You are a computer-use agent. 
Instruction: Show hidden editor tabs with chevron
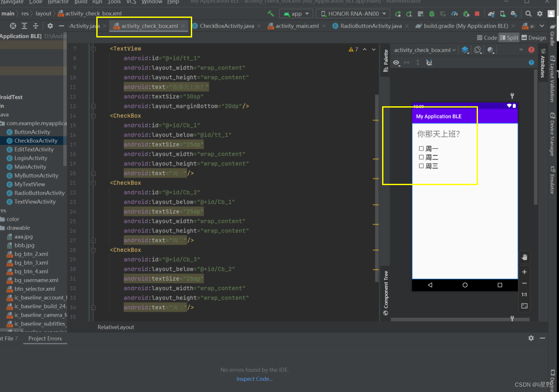543,26
